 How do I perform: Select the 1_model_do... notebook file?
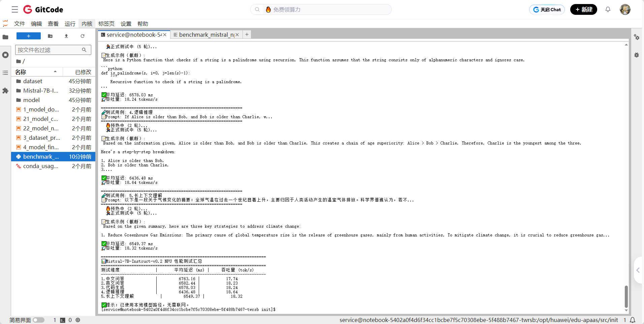click(53, 109)
